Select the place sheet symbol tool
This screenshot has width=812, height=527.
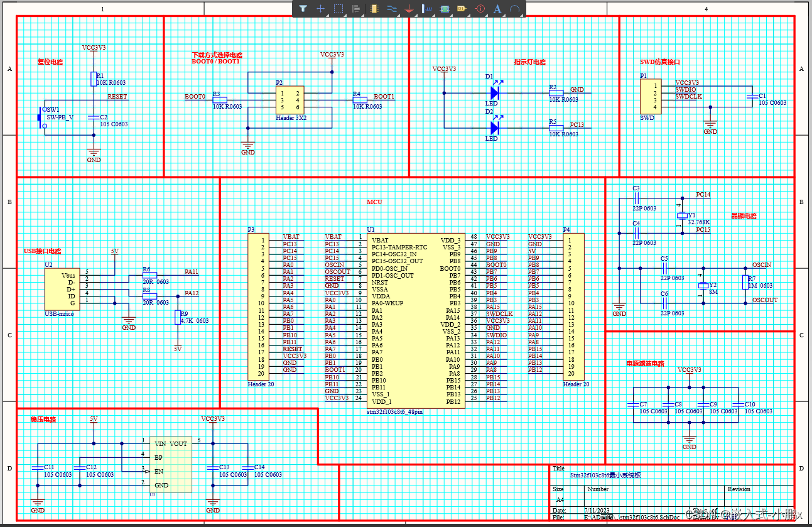445,9
